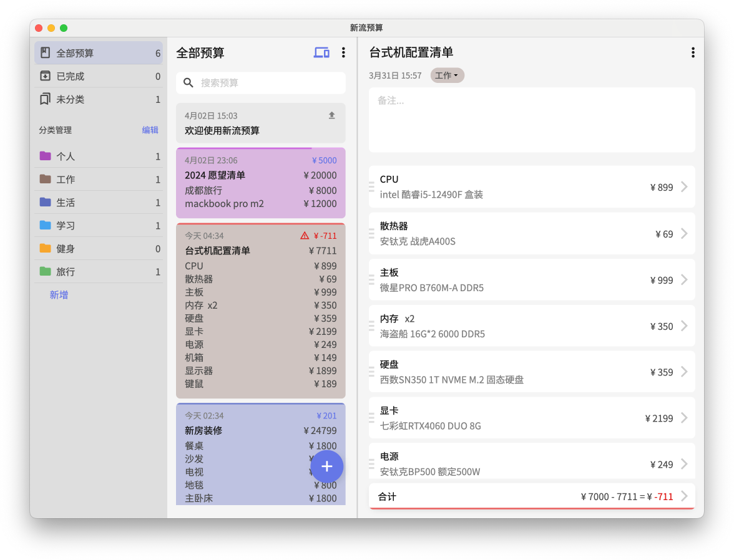The width and height of the screenshot is (734, 560).
Task: Click the drag handle of the 内存 item
Action: pos(372,326)
